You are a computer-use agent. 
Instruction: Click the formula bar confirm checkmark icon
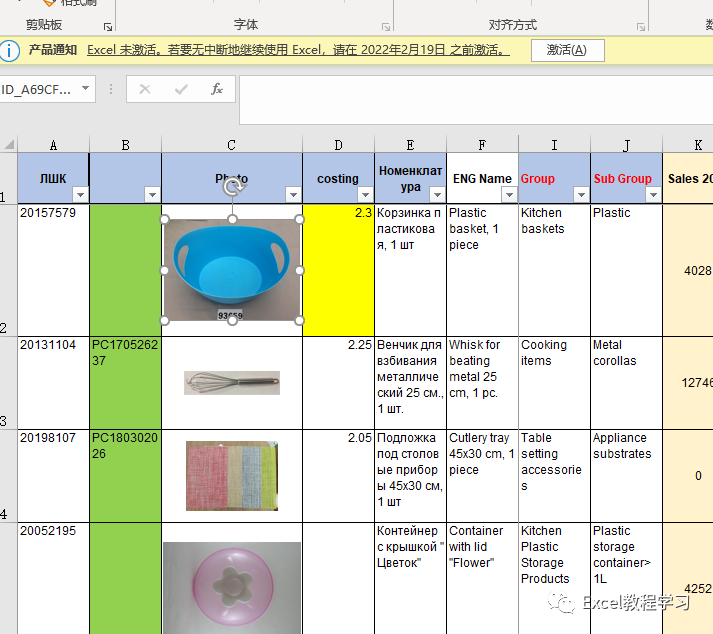[181, 89]
